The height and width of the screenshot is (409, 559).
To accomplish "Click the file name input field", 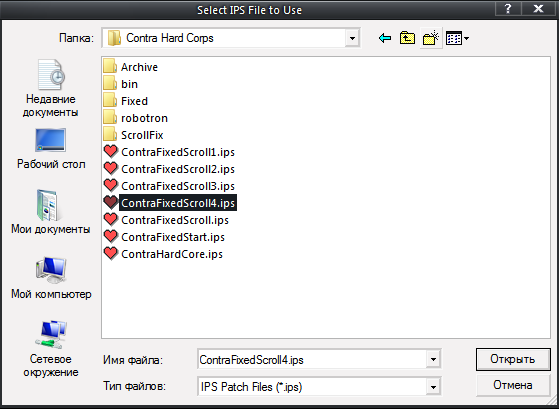I will tap(312, 359).
